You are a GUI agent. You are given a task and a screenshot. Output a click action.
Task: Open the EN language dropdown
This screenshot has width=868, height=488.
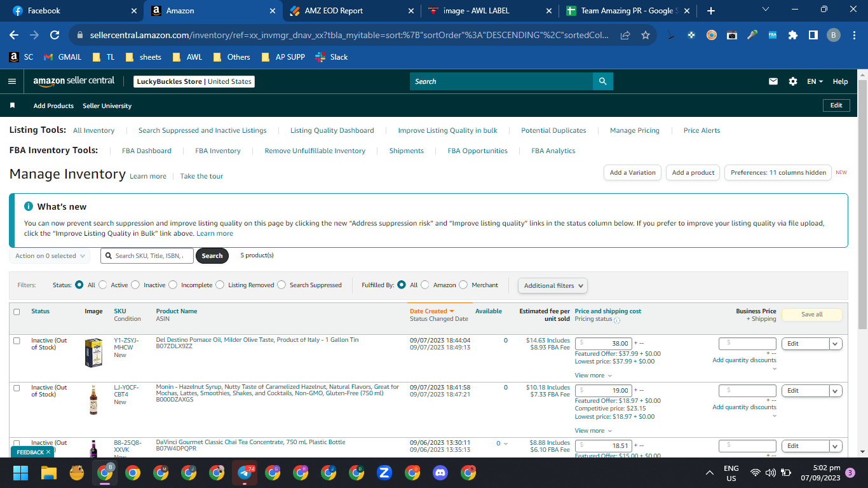[815, 81]
